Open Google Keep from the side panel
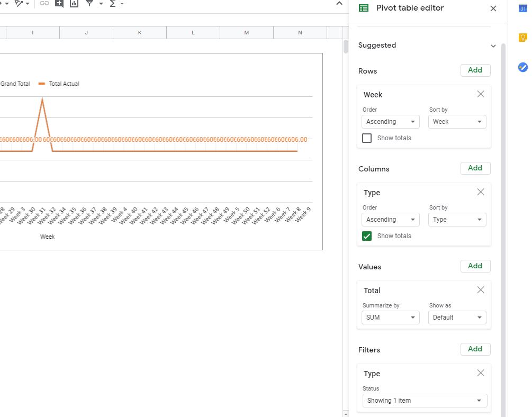 pos(522,37)
